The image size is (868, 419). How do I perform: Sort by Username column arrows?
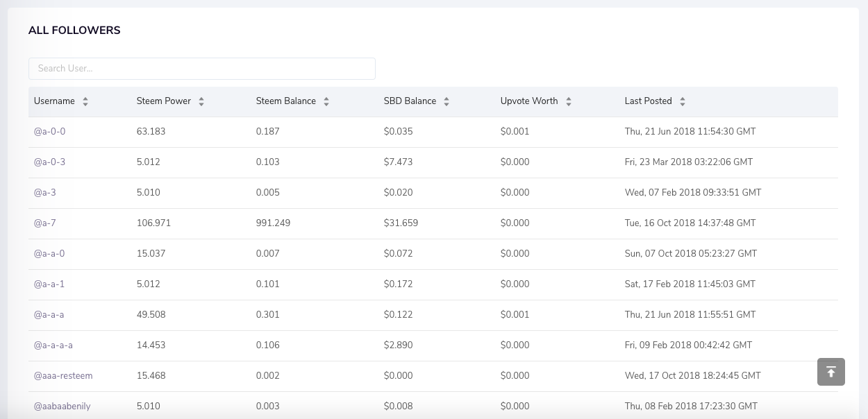(x=85, y=101)
